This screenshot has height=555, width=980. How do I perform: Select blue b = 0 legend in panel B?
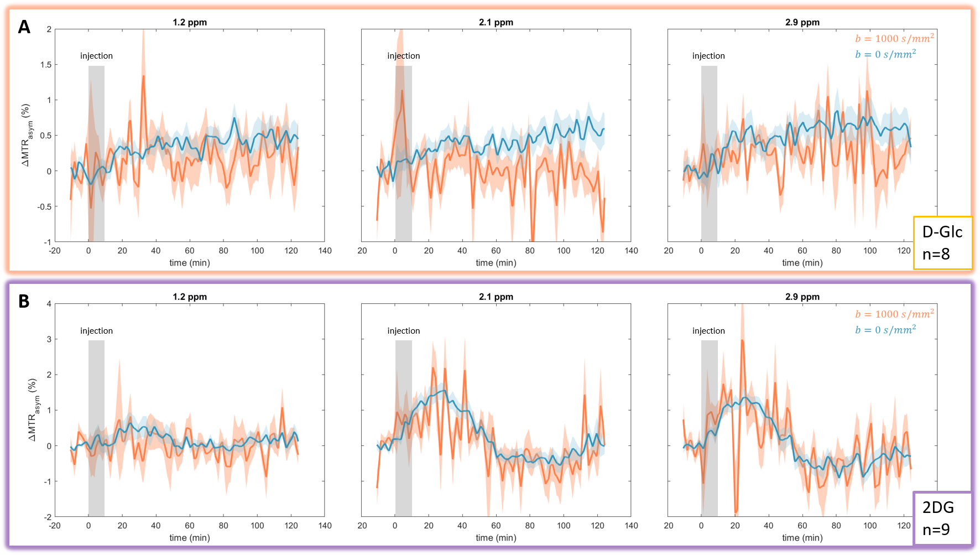coord(885,330)
